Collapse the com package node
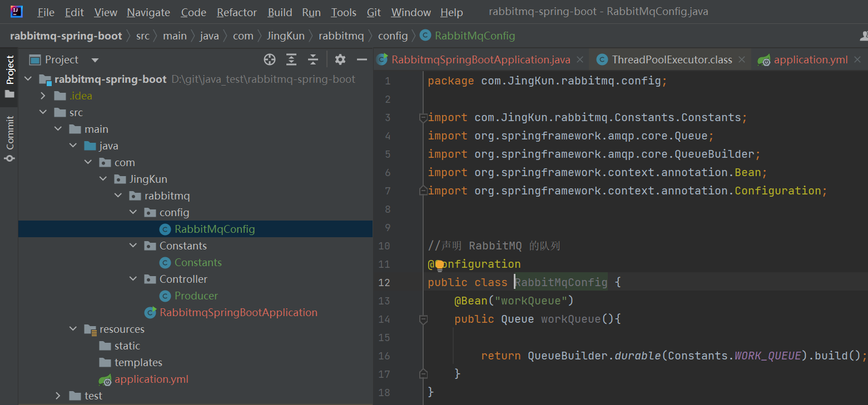868x405 pixels. coord(88,163)
